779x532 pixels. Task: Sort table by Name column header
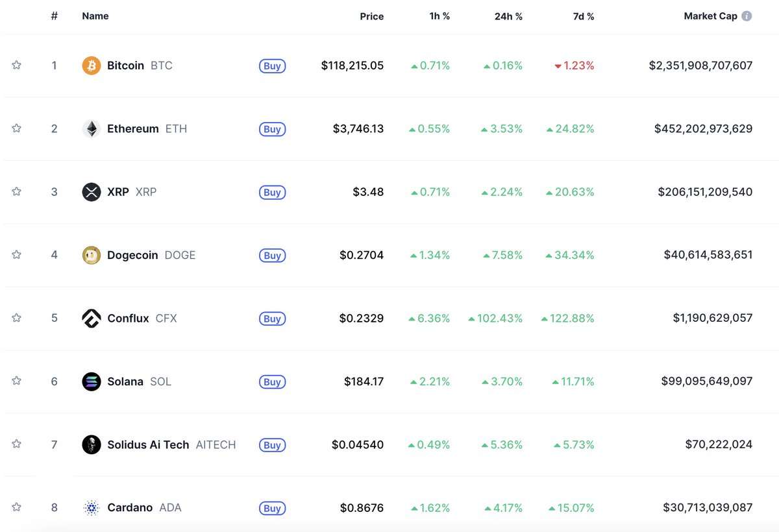tap(95, 16)
